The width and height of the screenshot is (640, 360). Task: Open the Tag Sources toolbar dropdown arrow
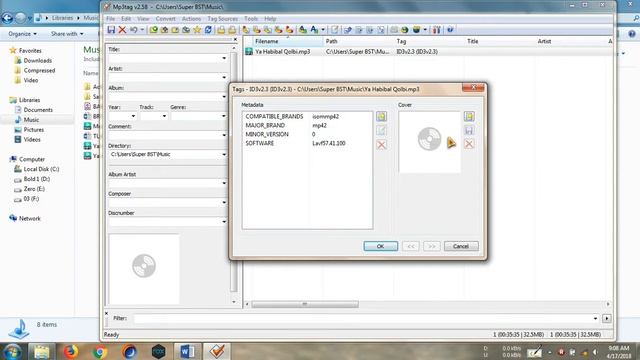425,30
